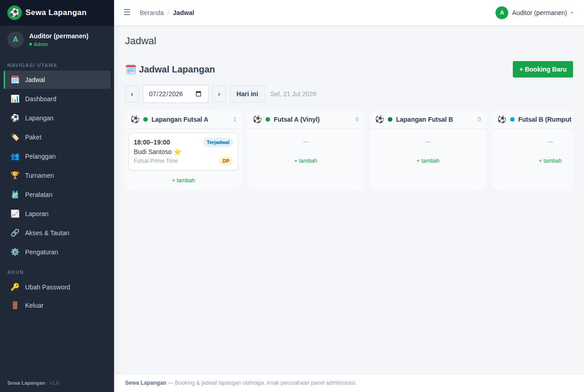This screenshot has height=392, width=584.
Task: Click the dark green dot of Lapangan Futsal B
Action: (x=390, y=119)
